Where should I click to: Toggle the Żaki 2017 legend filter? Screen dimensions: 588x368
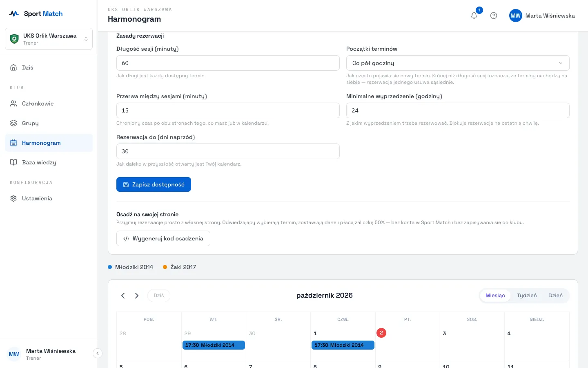(x=180, y=267)
